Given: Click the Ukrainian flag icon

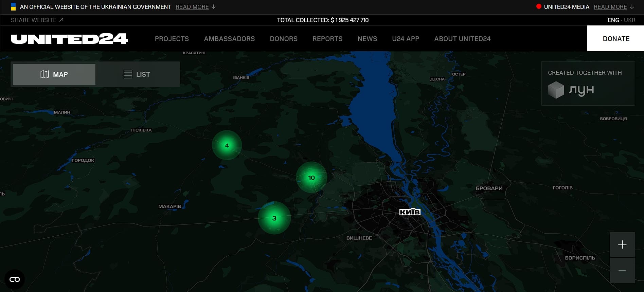Looking at the screenshot, I should pos(13,7).
